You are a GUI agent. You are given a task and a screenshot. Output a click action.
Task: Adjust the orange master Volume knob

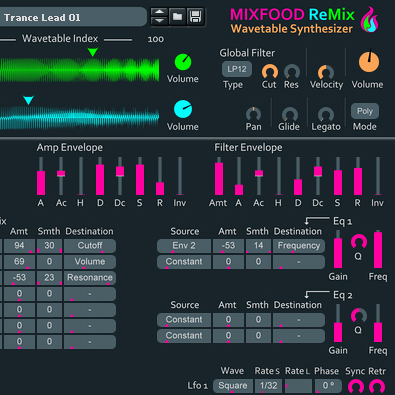coord(369,62)
